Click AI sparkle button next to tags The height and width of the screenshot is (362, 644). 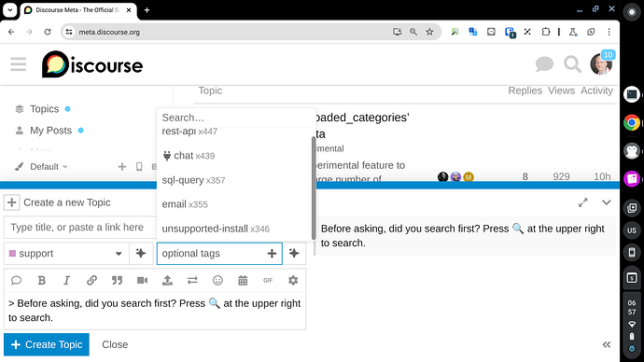pos(294,253)
